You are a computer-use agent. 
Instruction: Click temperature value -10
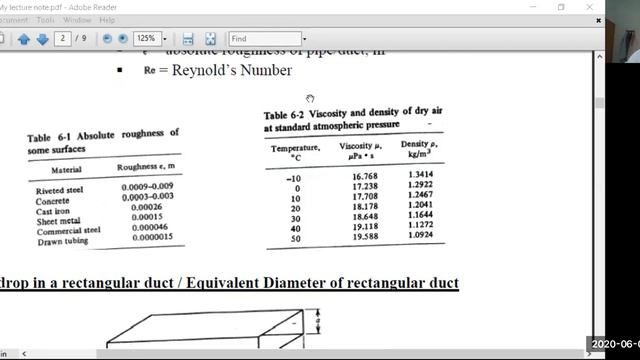[293, 179]
